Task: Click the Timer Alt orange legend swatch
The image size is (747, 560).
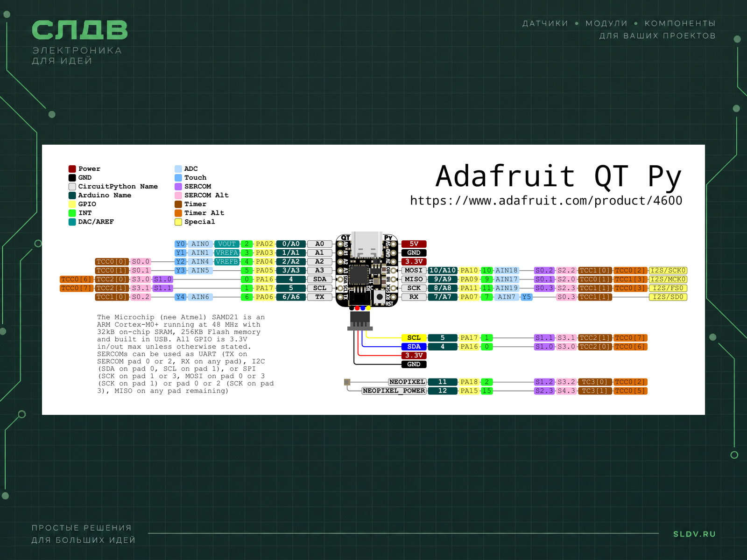Action: pos(178,213)
